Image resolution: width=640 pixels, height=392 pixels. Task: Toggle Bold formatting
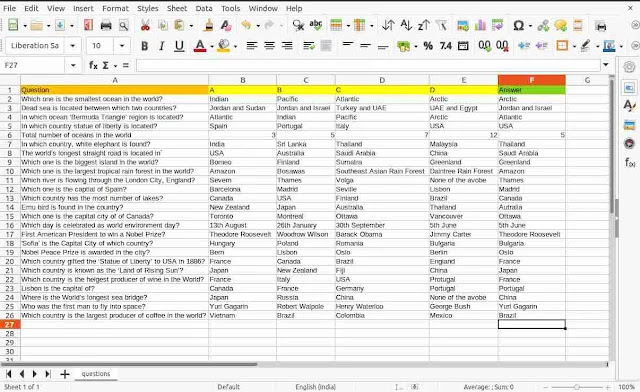click(144, 46)
